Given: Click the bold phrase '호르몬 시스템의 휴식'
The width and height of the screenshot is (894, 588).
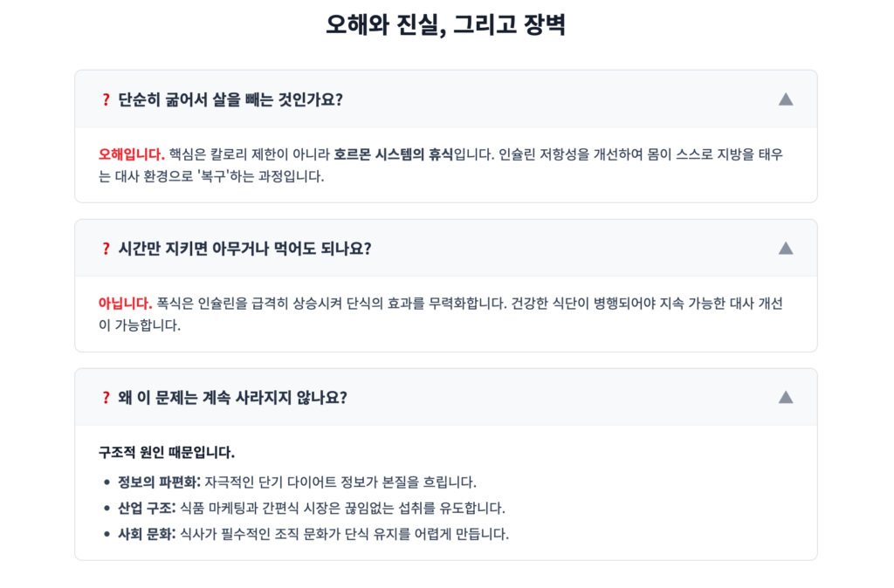Looking at the screenshot, I should [x=393, y=155].
